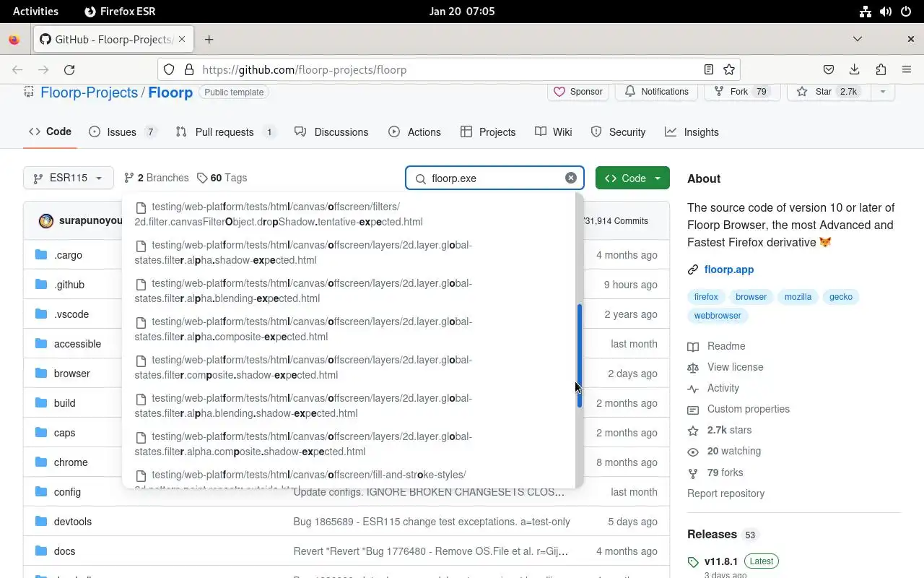The width and height of the screenshot is (924, 578).
Task: Click the firefox topic tag
Action: coord(706,297)
